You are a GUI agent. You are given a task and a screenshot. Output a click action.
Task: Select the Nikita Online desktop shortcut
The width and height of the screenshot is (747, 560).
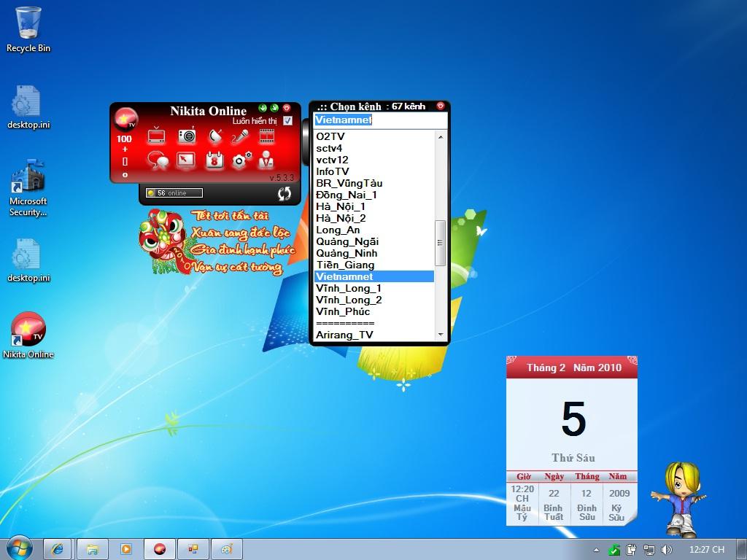pos(28,335)
